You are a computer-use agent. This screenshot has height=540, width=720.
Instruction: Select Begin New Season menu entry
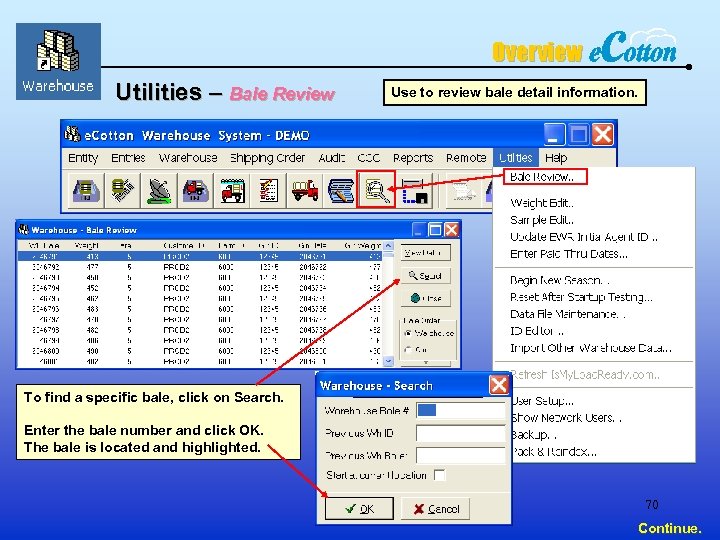560,280
